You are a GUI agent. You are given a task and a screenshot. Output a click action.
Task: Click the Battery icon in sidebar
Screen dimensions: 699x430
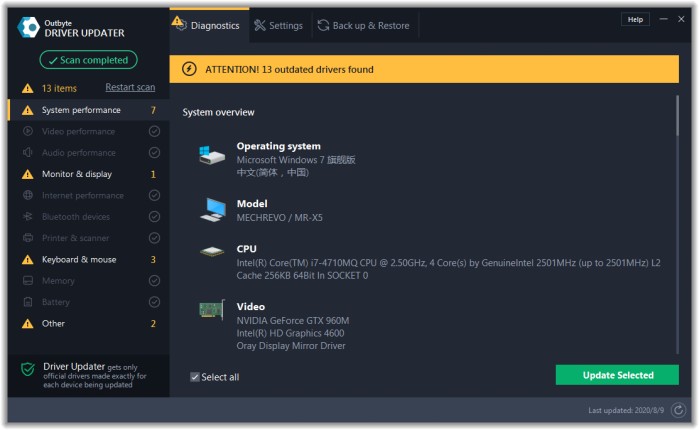28,302
